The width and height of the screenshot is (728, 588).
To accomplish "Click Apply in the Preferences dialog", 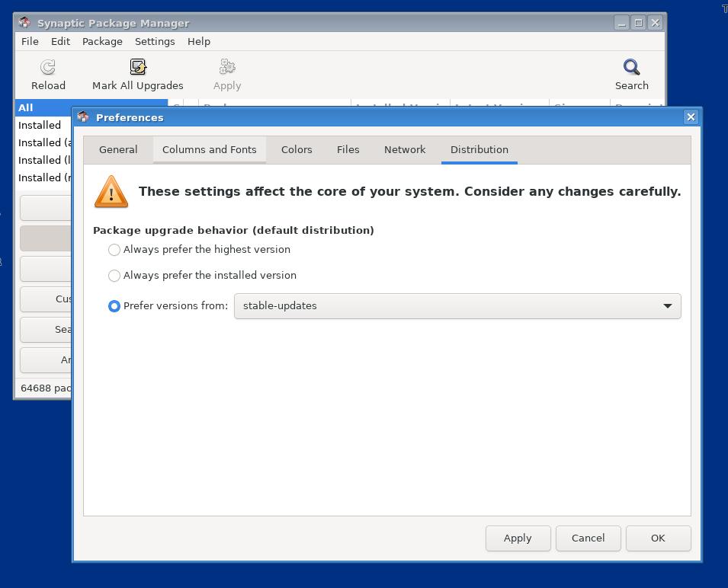I will pos(518,538).
